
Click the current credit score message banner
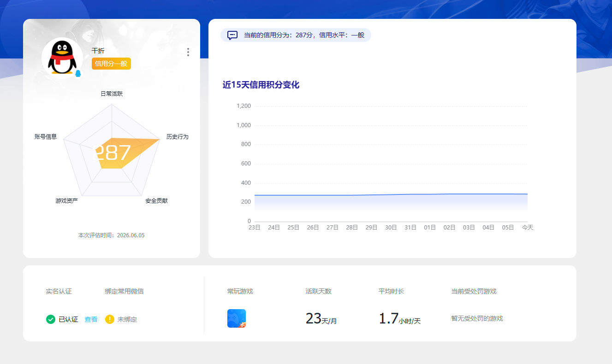(x=296, y=35)
